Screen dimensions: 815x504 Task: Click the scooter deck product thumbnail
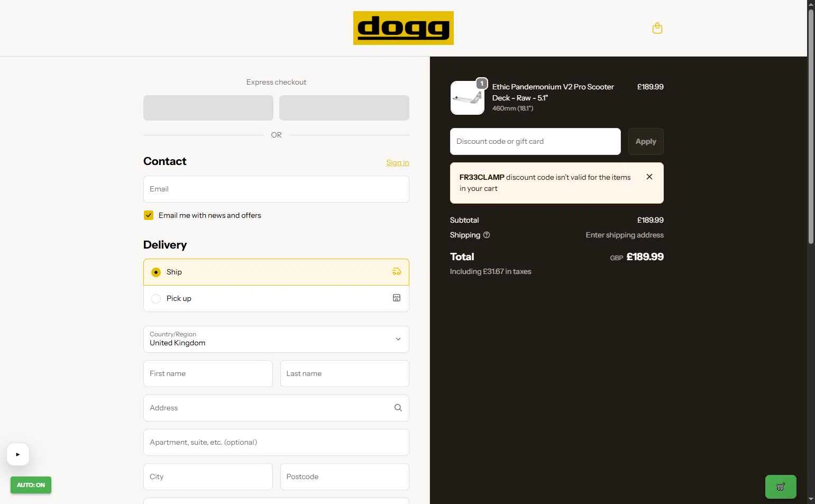(468, 98)
